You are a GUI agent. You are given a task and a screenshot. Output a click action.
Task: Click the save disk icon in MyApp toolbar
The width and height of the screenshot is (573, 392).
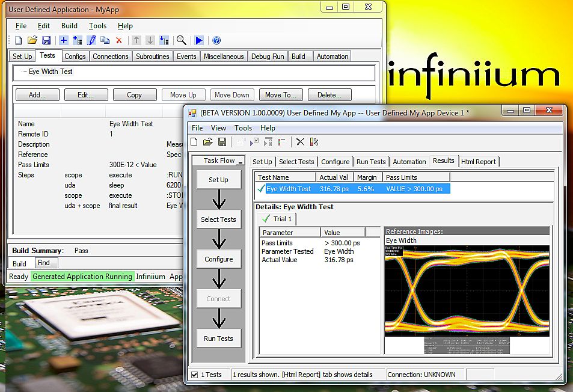[46, 40]
